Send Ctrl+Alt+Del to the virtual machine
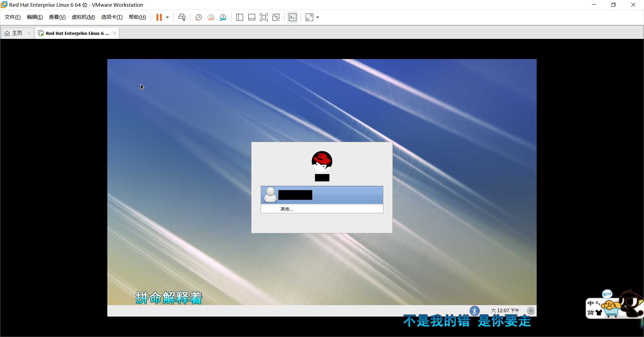The image size is (644, 337). click(182, 17)
